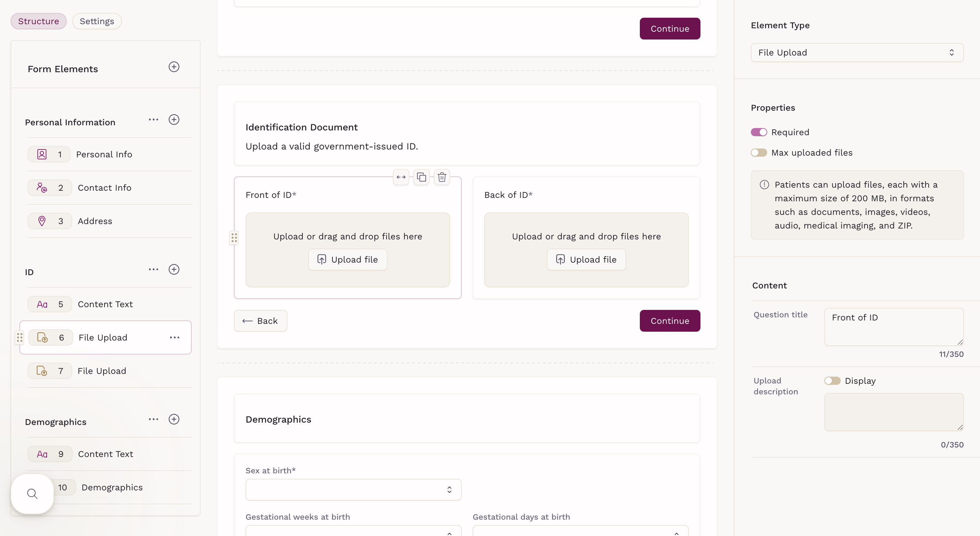The height and width of the screenshot is (536, 980).
Task: Delete the Front of ID element
Action: tap(442, 177)
